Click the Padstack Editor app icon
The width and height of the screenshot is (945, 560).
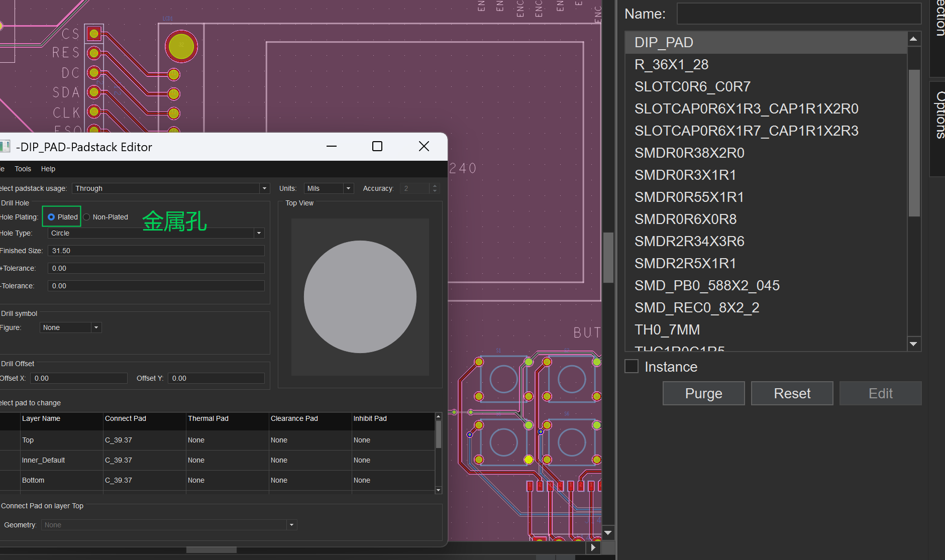[5, 147]
